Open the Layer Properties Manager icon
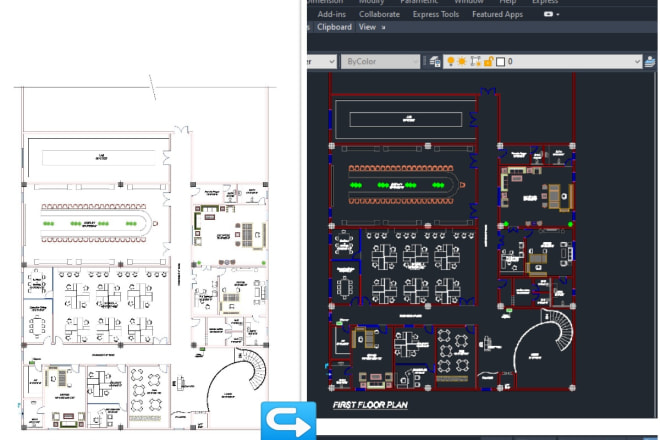The width and height of the screenshot is (660, 440). pyautogui.click(x=435, y=62)
